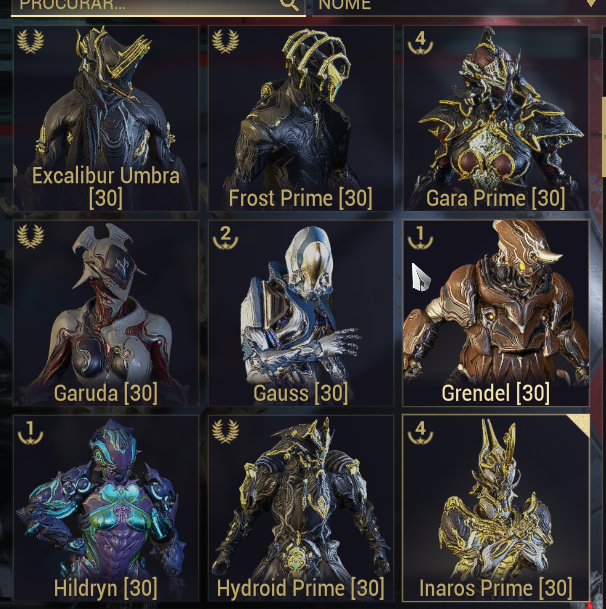Click the laurel badge on Frost Prime
606x609 pixels.
click(226, 41)
